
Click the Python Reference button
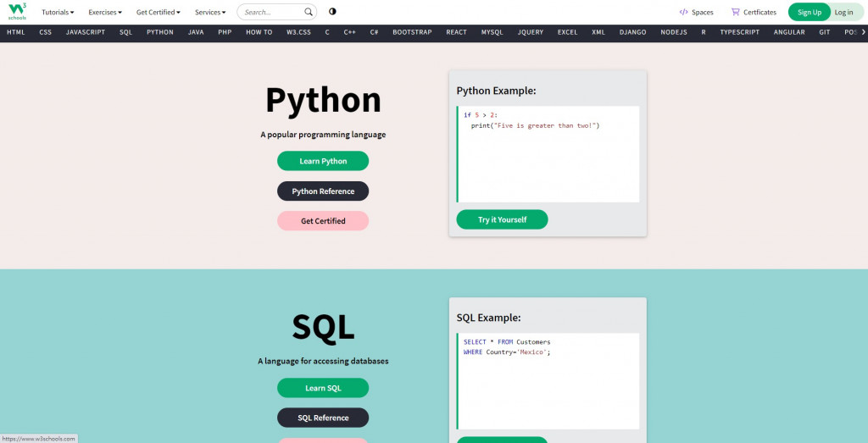(x=323, y=191)
